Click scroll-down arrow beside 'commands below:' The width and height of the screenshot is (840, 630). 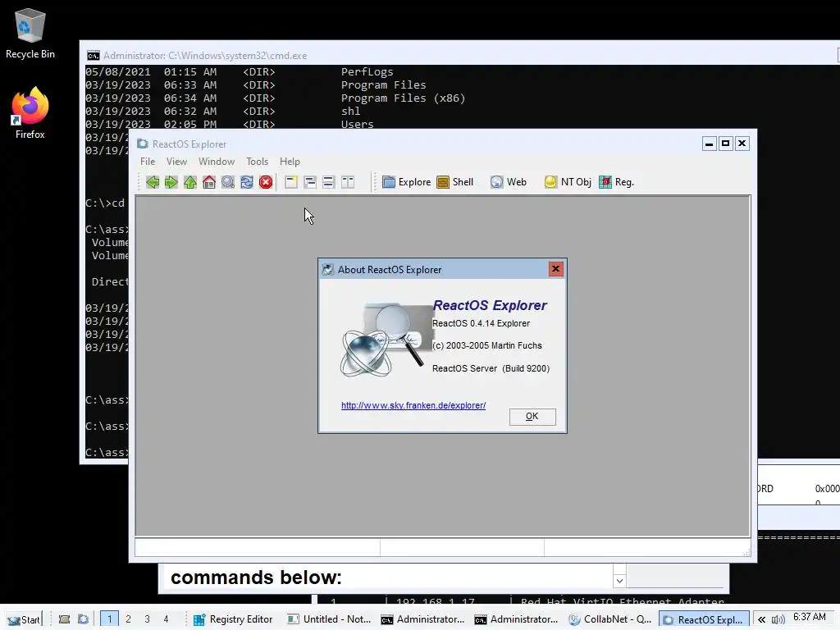619,581
